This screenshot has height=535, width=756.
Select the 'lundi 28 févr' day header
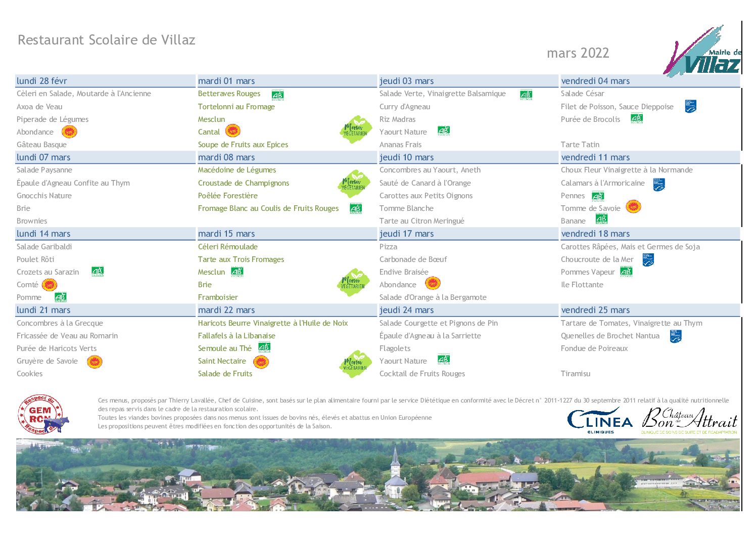[x=105, y=81]
